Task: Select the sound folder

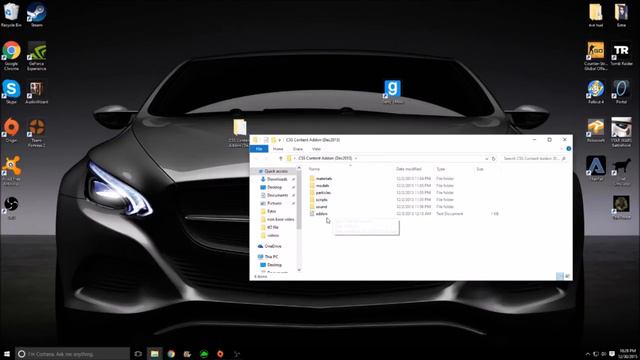Action: (321, 207)
